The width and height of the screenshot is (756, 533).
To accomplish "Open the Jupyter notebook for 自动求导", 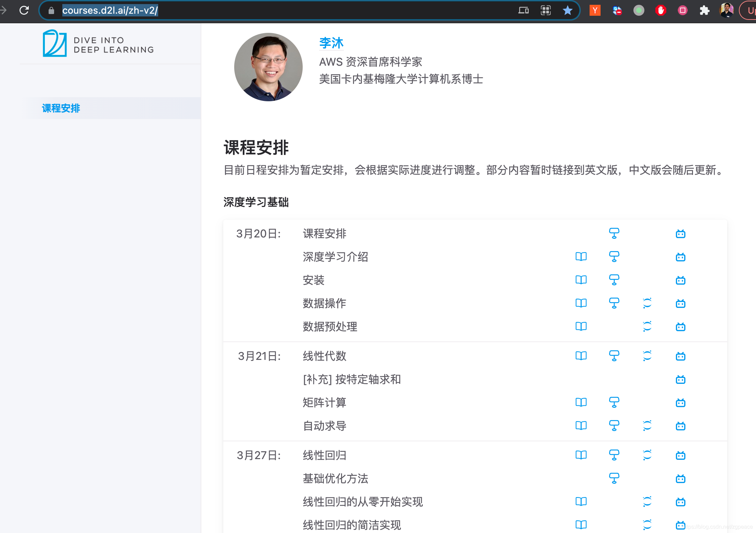I will (x=647, y=426).
